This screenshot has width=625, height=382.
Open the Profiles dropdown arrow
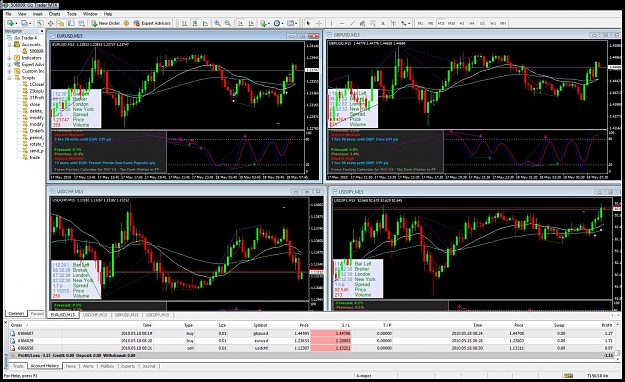tap(30, 24)
